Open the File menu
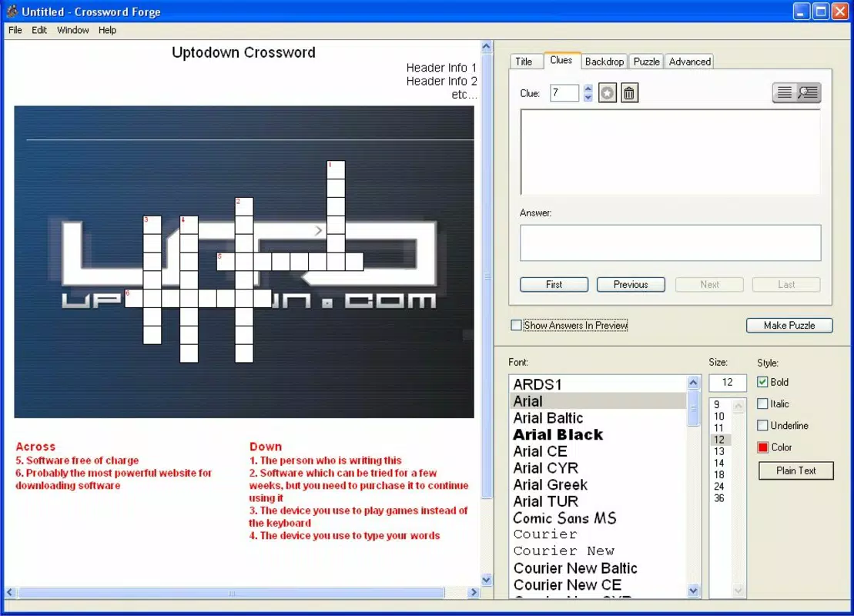 [15, 30]
